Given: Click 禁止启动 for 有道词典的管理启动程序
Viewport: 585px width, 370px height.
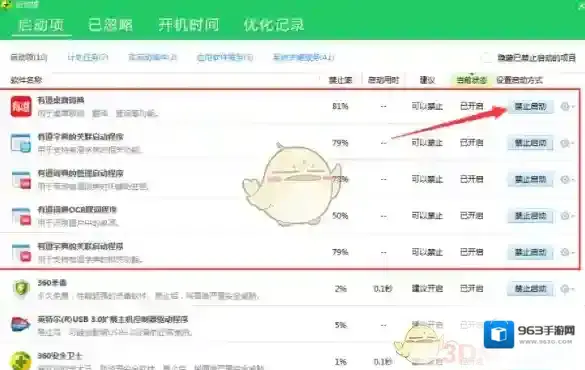Looking at the screenshot, I should tap(530, 179).
